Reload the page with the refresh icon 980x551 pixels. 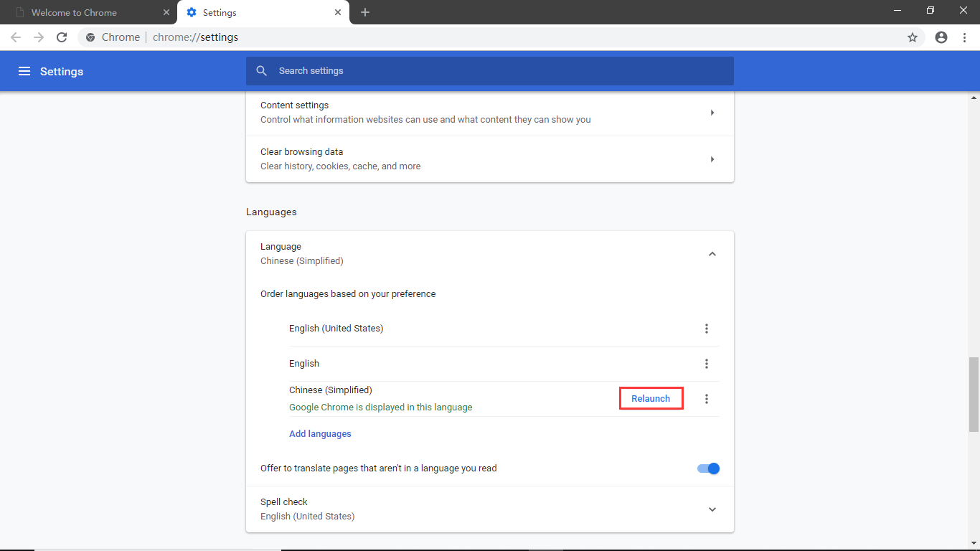tap(62, 37)
